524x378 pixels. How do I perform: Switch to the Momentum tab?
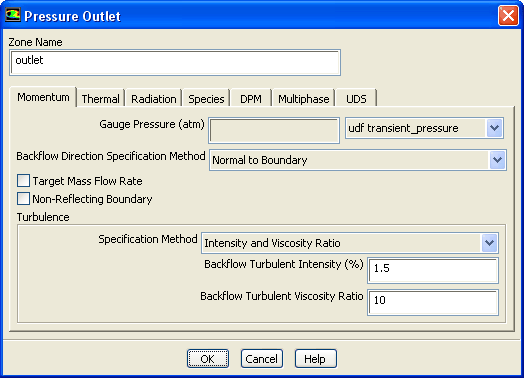point(43,97)
